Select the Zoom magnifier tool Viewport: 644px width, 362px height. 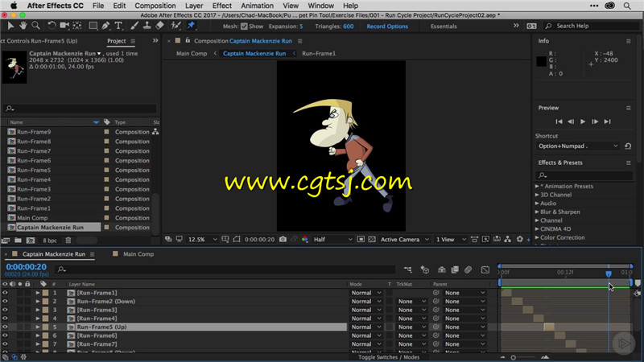pyautogui.click(x=35, y=26)
